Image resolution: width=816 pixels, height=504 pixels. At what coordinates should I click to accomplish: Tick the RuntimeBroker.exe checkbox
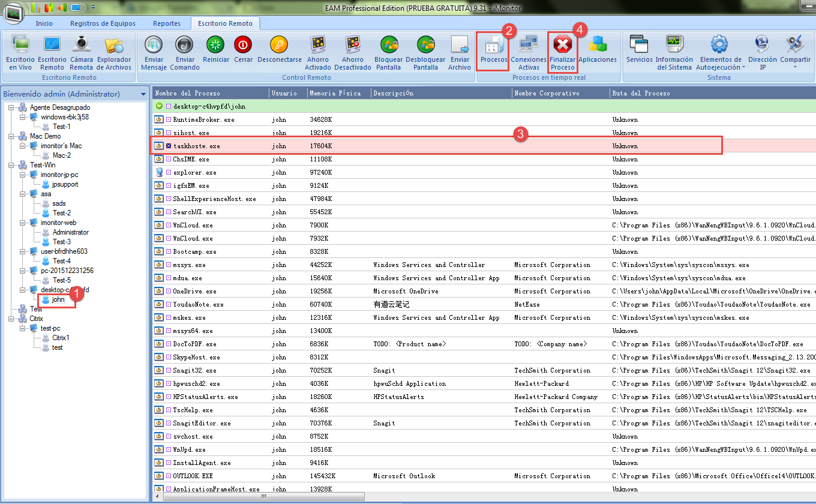pos(169,119)
